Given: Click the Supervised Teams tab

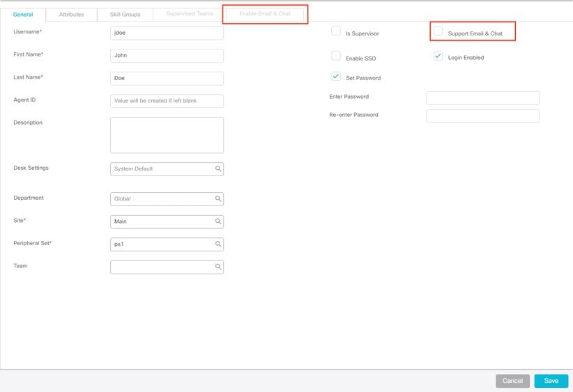Looking at the screenshot, I should [190, 14].
